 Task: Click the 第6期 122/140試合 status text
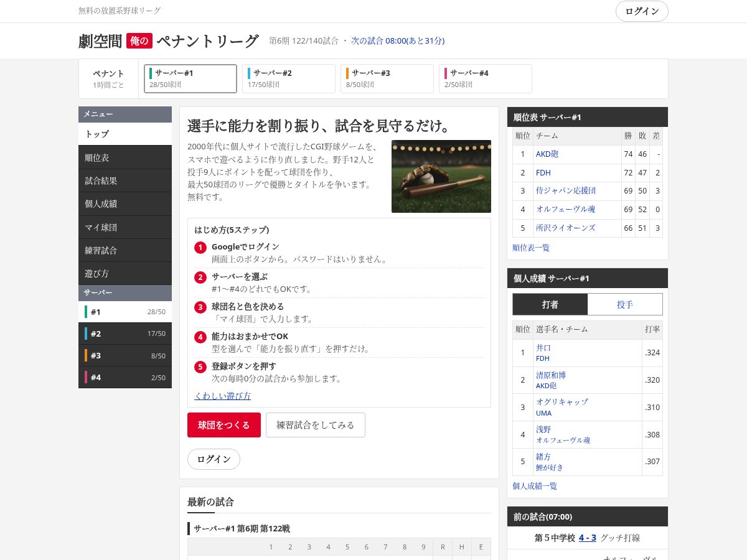coord(304,40)
